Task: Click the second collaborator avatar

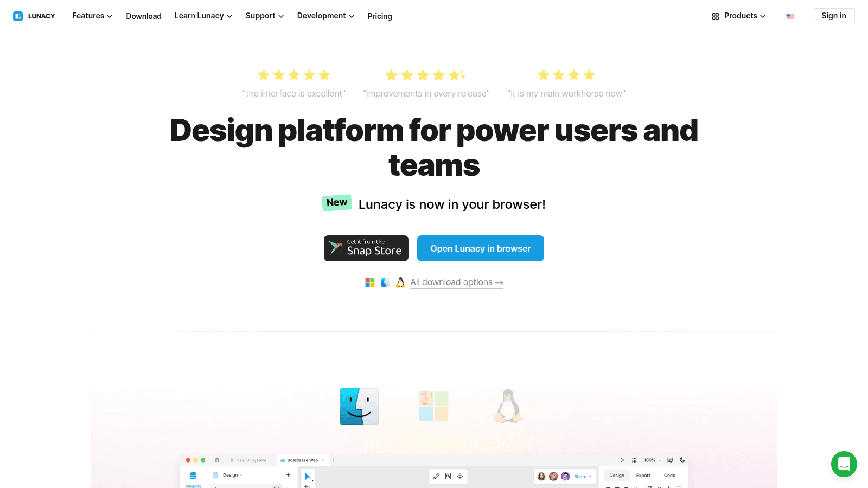Action: tap(553, 476)
